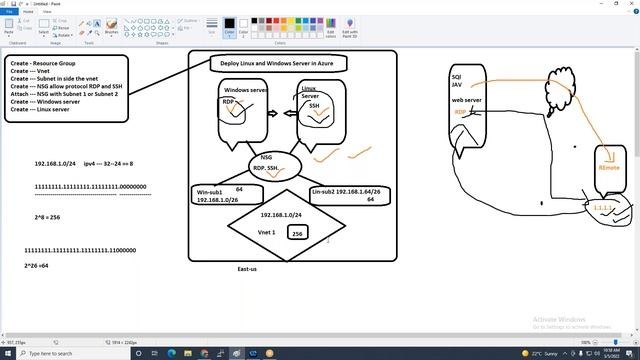Activate the Color 1 foreground selector

point(229,27)
